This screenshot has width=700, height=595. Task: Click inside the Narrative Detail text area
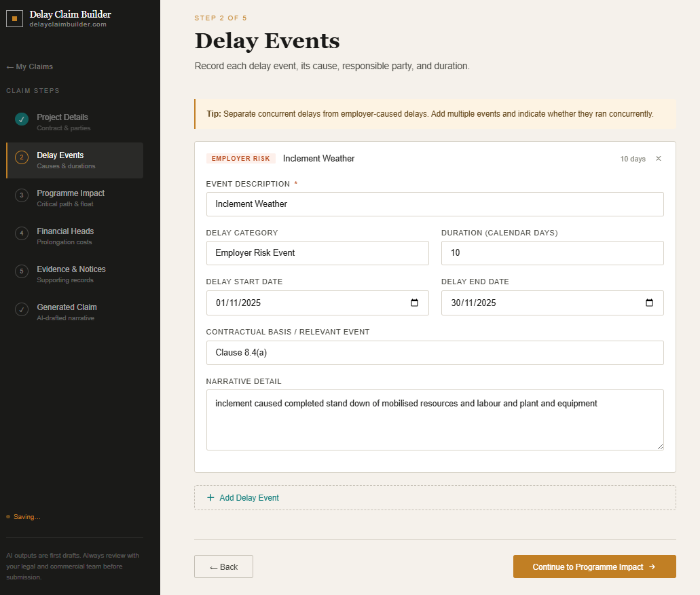(435, 418)
